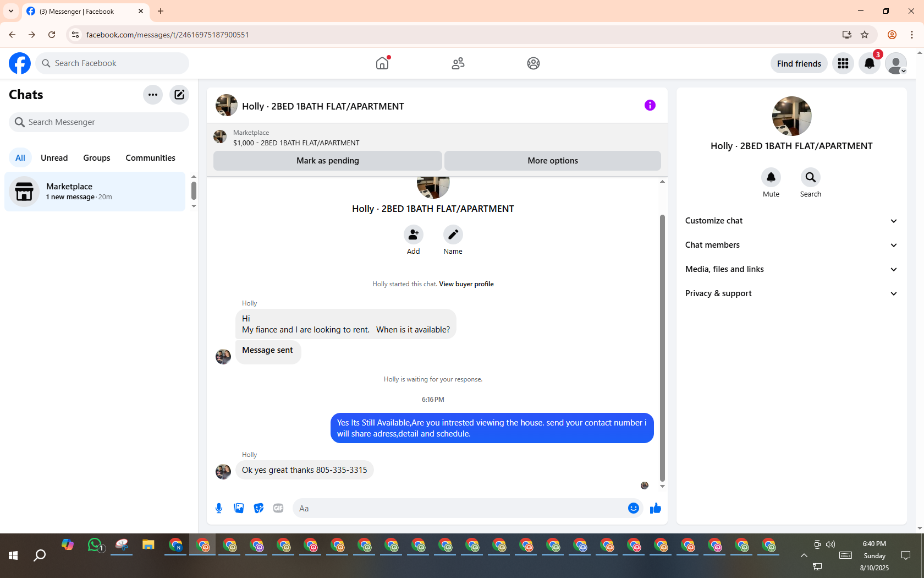Viewport: 924px width, 578px height.
Task: Open the Facebook logo home link
Action: [x=20, y=63]
